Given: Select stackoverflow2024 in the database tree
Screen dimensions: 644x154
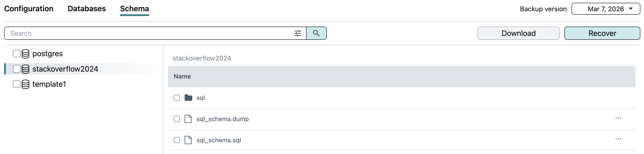Looking at the screenshot, I should point(65,69).
